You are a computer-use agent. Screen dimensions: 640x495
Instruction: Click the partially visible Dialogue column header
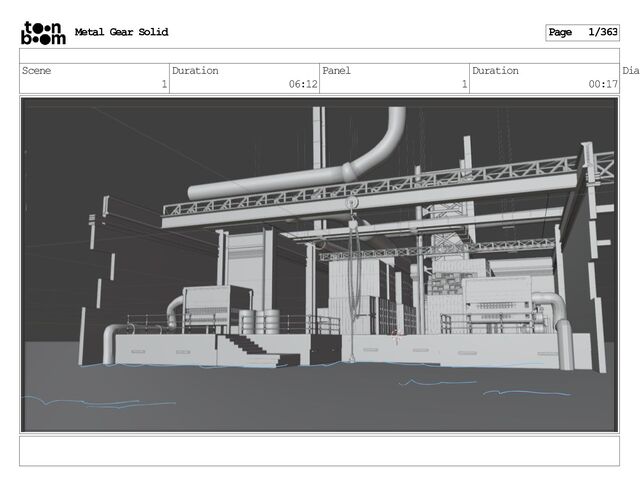(631, 71)
